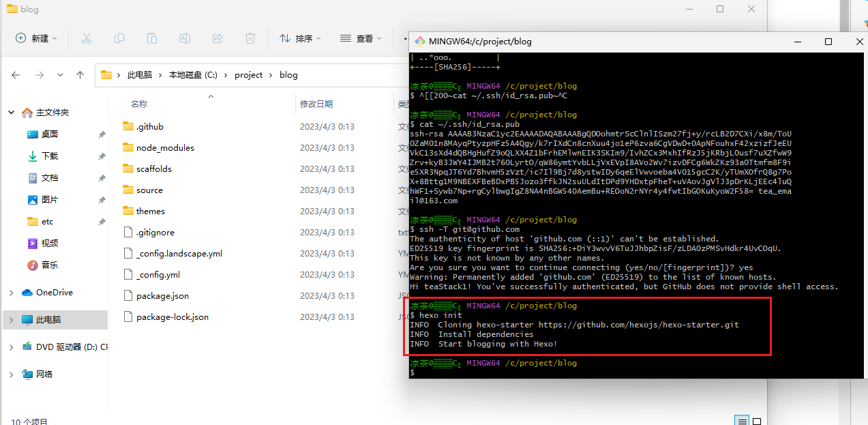Open 文档 (Documents) in the sidebar
868x425 pixels.
(x=49, y=178)
